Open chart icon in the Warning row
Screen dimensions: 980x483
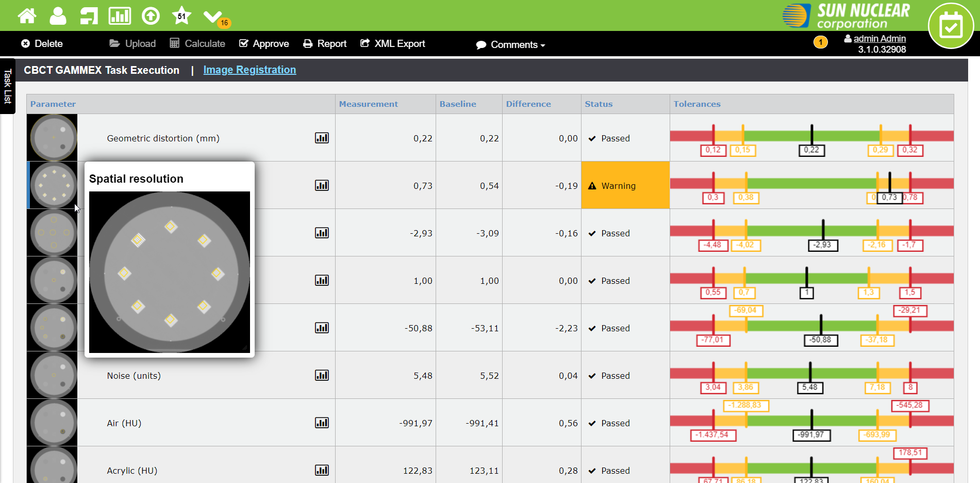coord(322,185)
